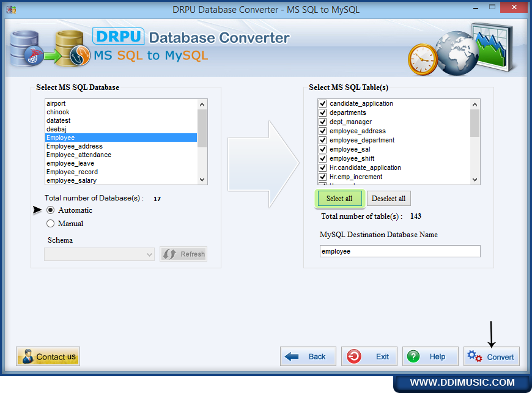Image resolution: width=532 pixels, height=393 pixels.
Task: Click the candidate_application table name
Action: point(361,103)
